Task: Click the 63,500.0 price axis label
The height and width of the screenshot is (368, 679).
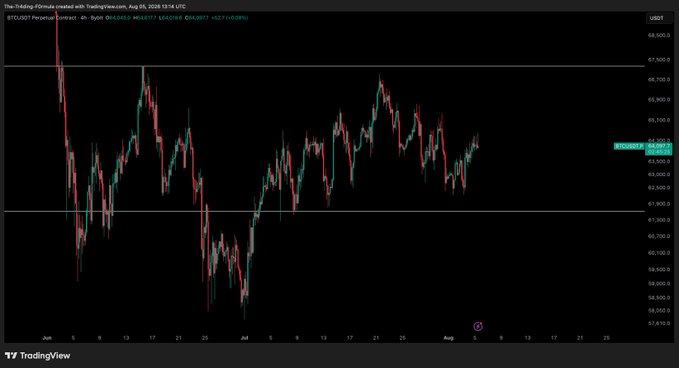Action: coord(659,161)
